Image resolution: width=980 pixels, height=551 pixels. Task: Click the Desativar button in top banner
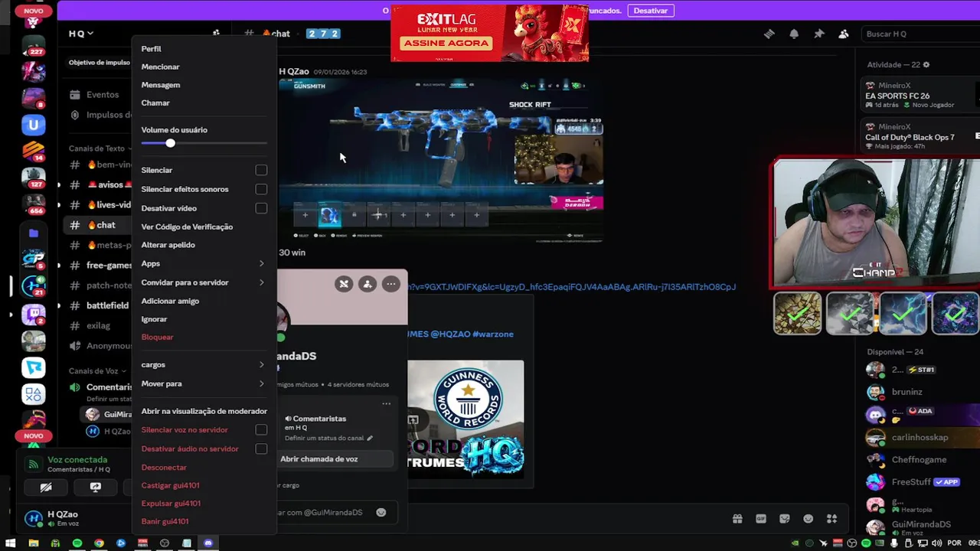651,11
